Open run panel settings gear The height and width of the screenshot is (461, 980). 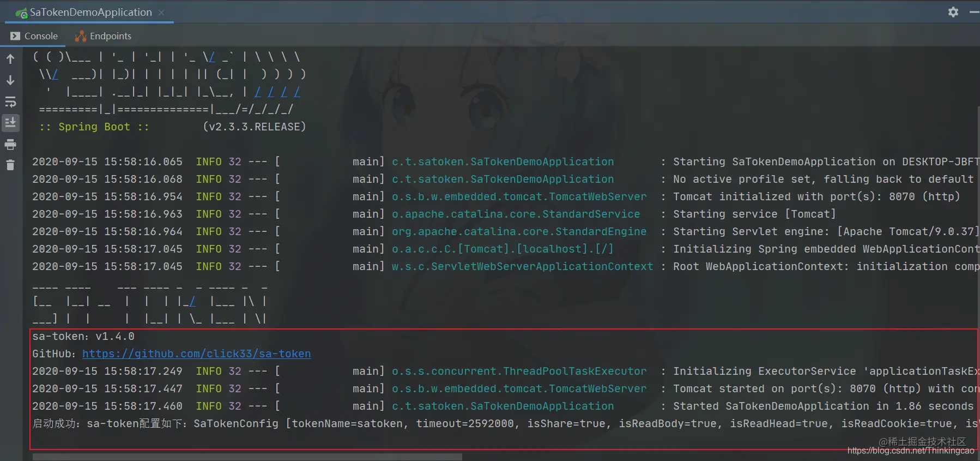953,12
